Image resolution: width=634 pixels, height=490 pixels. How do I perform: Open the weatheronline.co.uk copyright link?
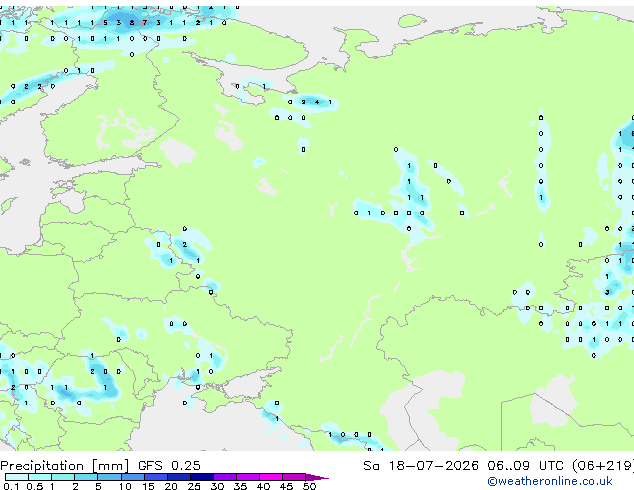(550, 481)
